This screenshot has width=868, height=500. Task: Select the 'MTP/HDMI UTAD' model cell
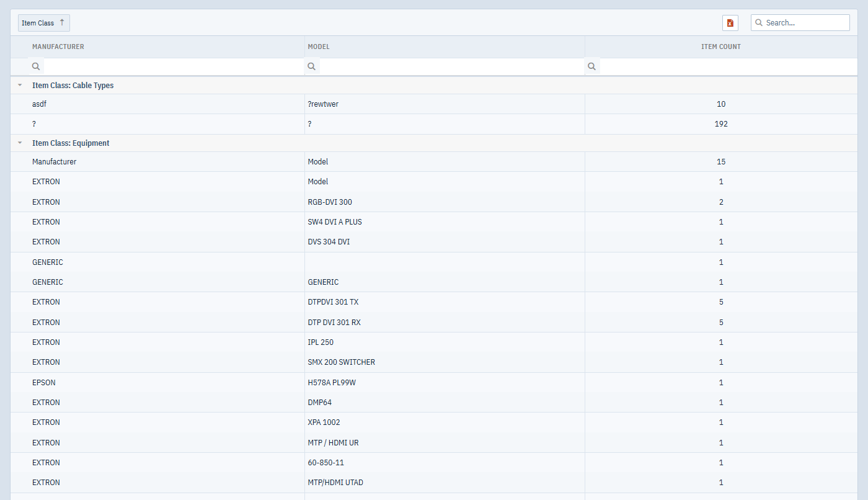coord(445,483)
